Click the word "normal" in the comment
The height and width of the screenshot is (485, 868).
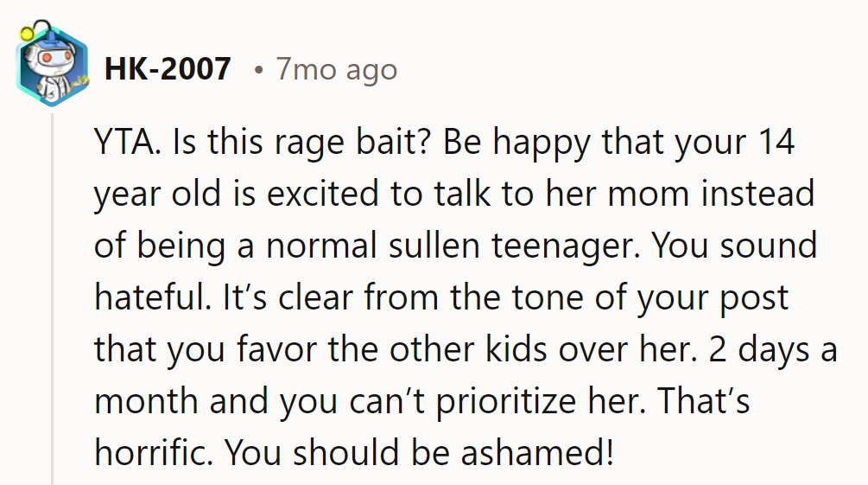(x=320, y=246)
